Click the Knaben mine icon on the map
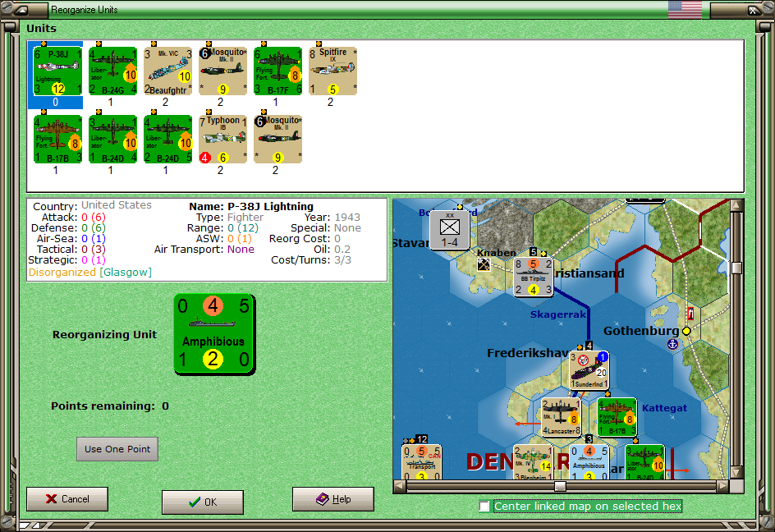The height and width of the screenshot is (532, 775). (x=484, y=264)
